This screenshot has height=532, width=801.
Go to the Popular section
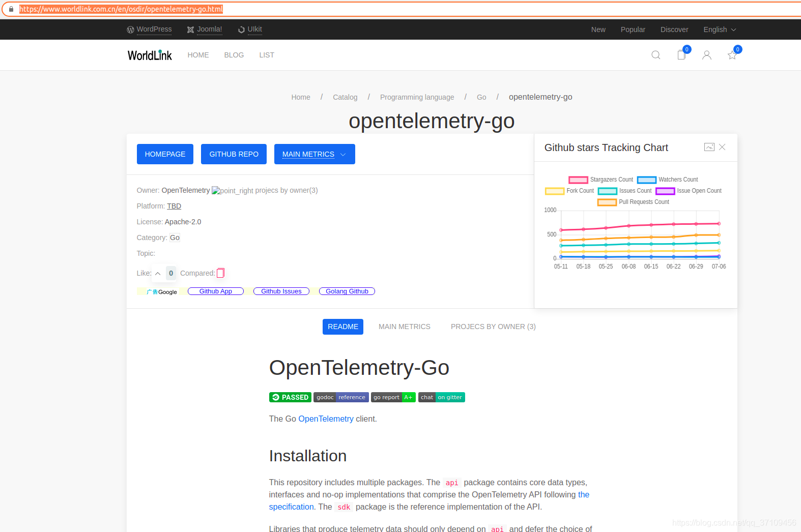(x=633, y=29)
